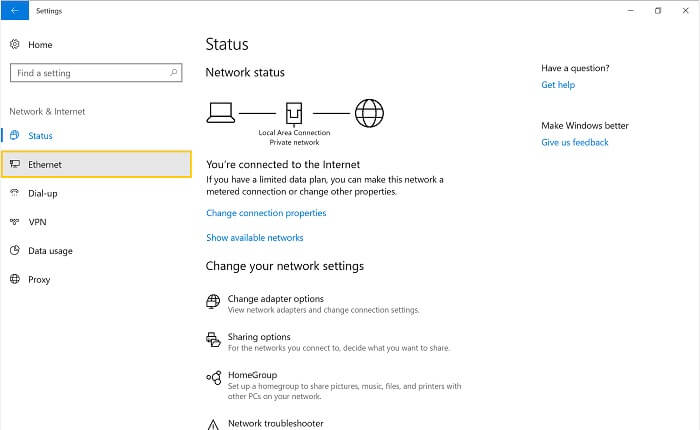Click the Dial-up phone icon
Image resolution: width=700 pixels, height=430 pixels.
pyautogui.click(x=15, y=192)
